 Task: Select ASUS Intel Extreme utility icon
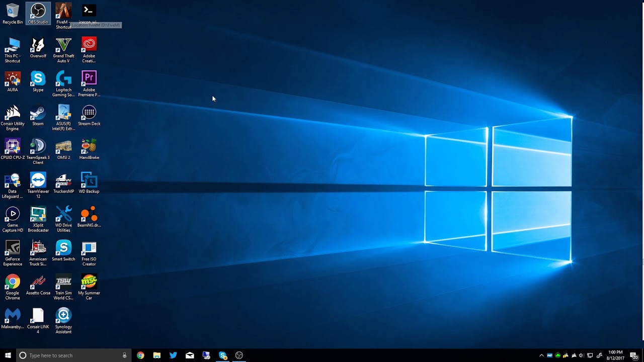tap(63, 118)
